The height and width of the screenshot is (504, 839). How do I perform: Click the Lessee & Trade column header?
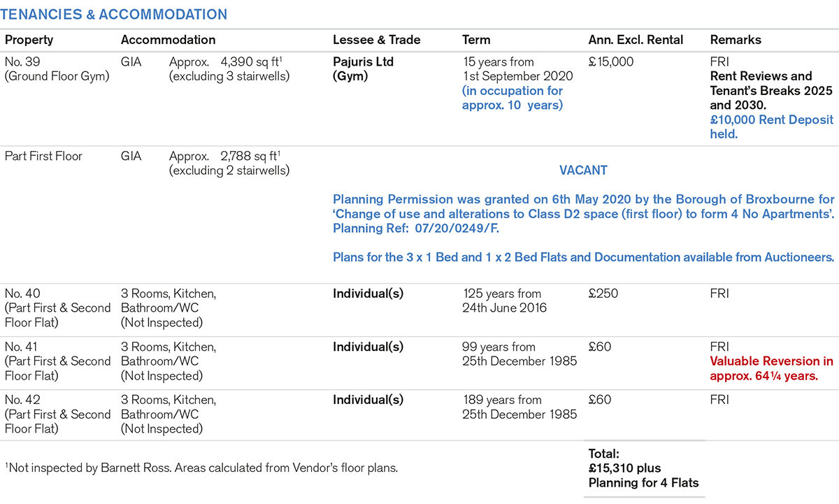click(x=378, y=40)
